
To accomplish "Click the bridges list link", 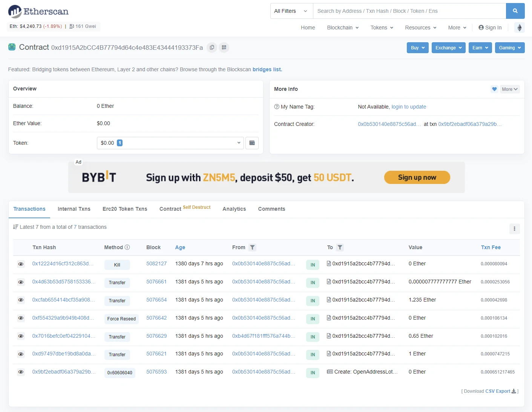I will coord(267,69).
